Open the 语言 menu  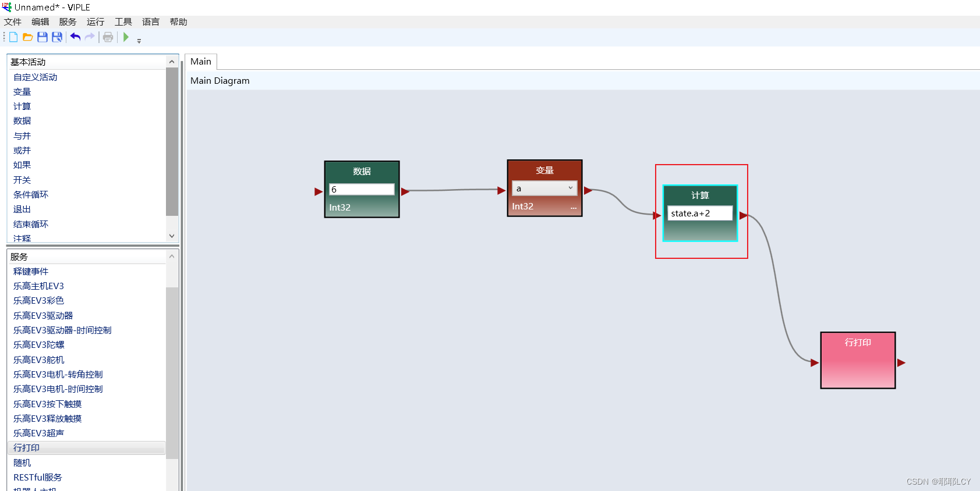[151, 22]
